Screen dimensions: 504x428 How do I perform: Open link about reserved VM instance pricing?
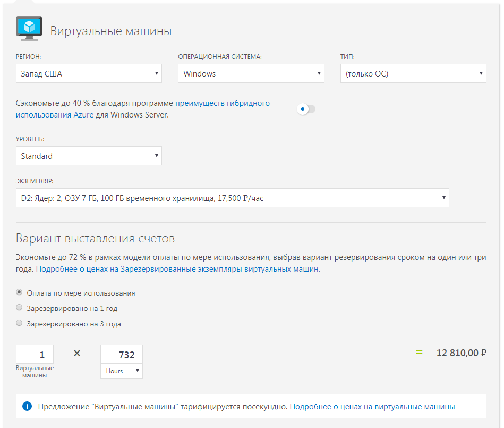click(x=177, y=269)
